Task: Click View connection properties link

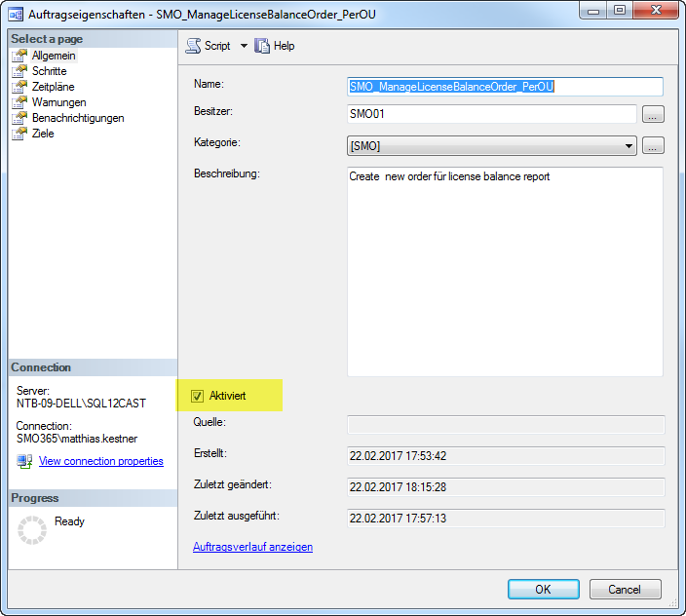Action: [x=100, y=461]
